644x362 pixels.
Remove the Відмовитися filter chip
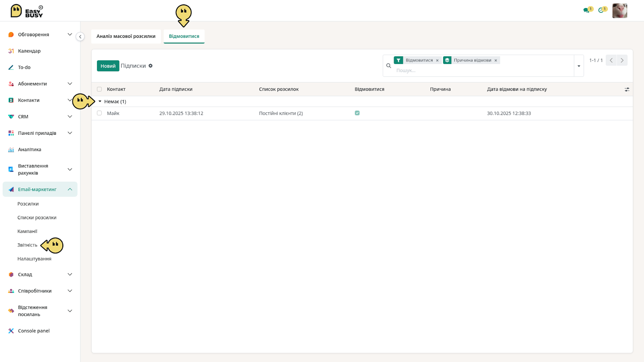437,60
